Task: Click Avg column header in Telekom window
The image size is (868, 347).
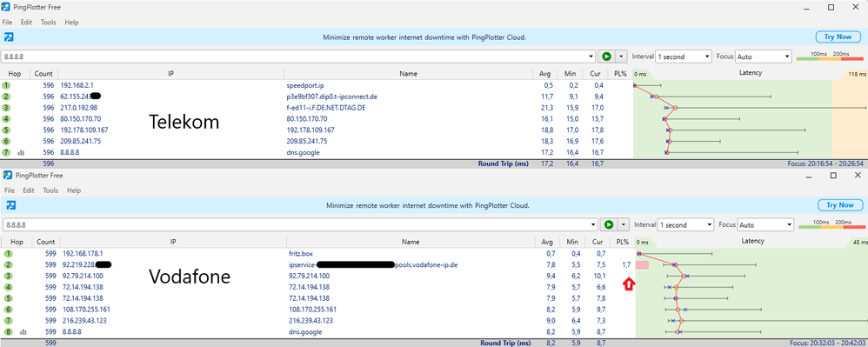Action: point(546,74)
